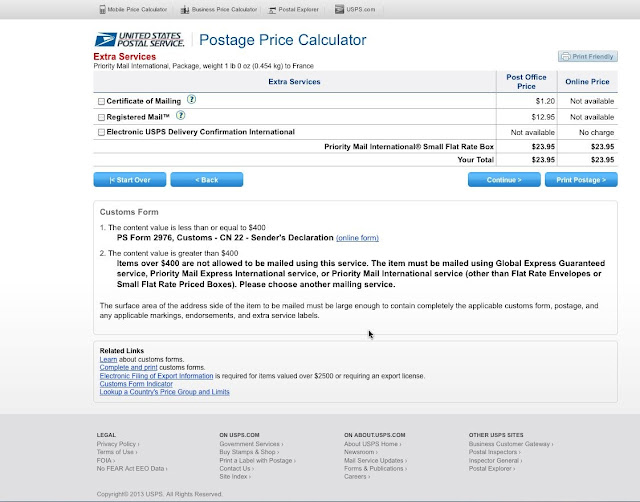Click the Complete and print link
The image size is (640, 502).
click(128, 367)
